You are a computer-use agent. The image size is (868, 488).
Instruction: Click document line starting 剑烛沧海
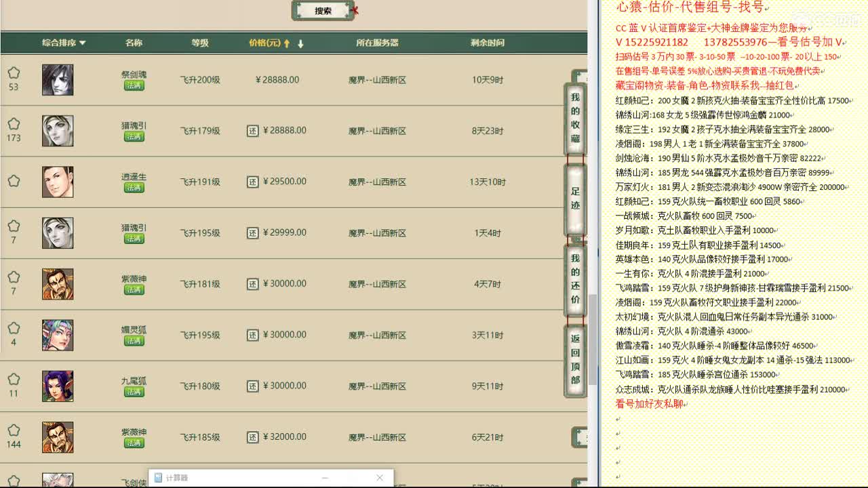point(719,159)
